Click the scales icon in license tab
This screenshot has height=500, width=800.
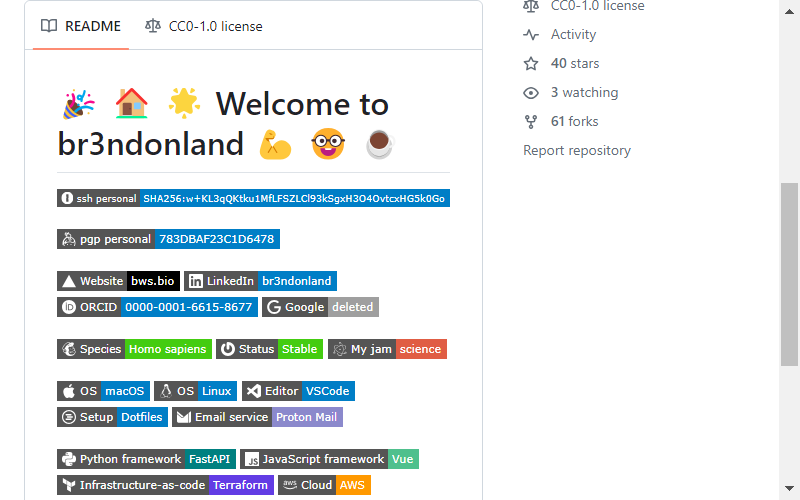pyautogui.click(x=153, y=26)
